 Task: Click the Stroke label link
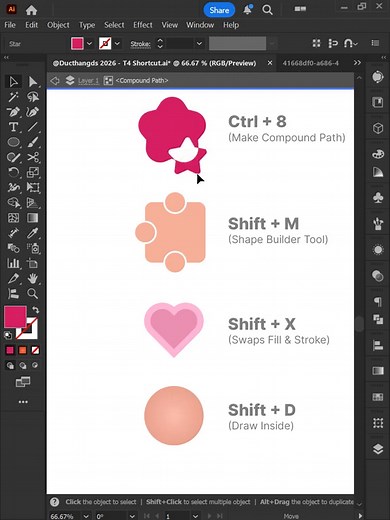pyautogui.click(x=140, y=44)
